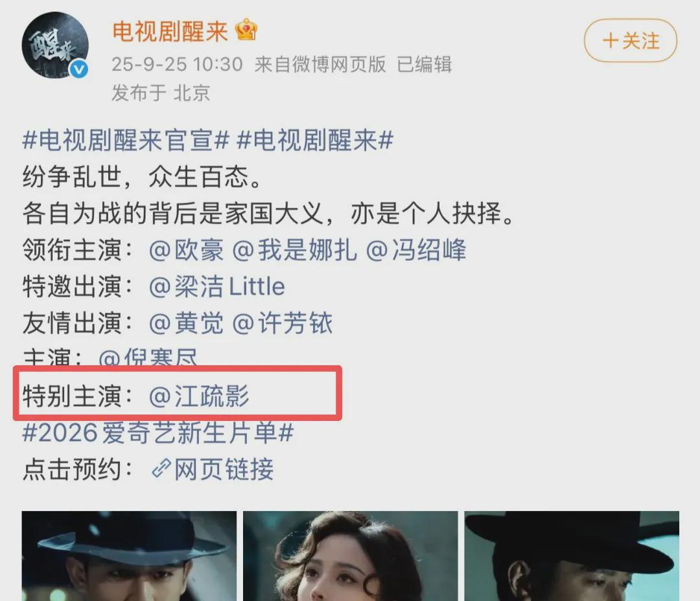700x601 pixels.
Task: Open the second hashtag #电视剧醒来#
Action: pyautogui.click(x=315, y=140)
